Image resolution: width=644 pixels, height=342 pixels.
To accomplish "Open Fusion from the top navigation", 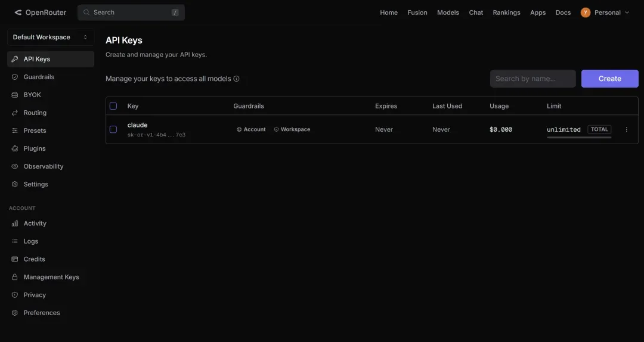I will tap(417, 13).
